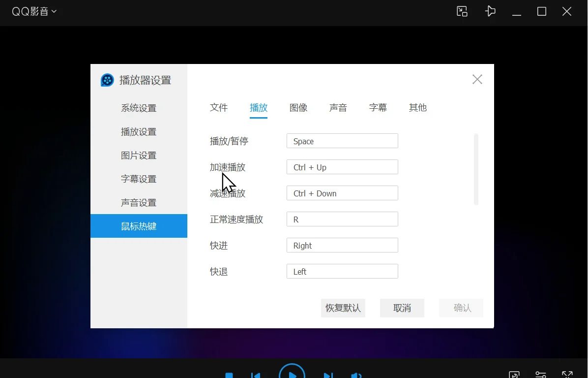
Task: Open 播放设置 in the sidebar
Action: [x=139, y=132]
